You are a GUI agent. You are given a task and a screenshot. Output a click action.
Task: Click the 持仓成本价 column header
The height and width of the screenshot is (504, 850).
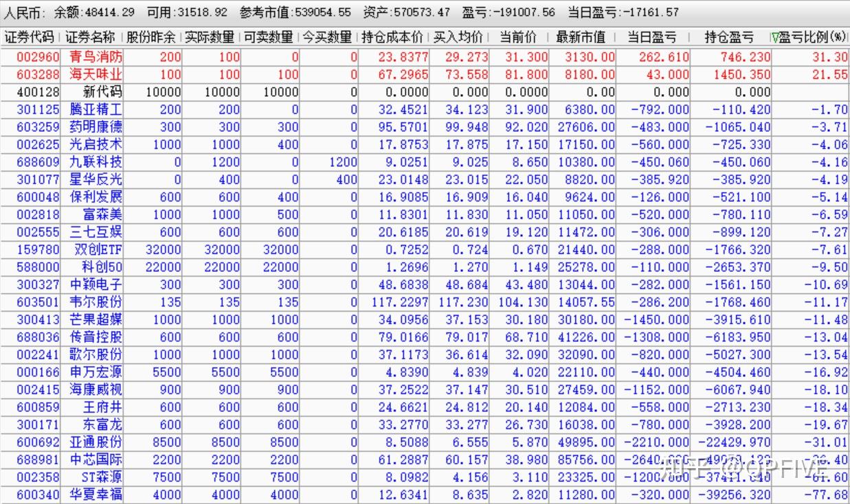click(x=392, y=37)
